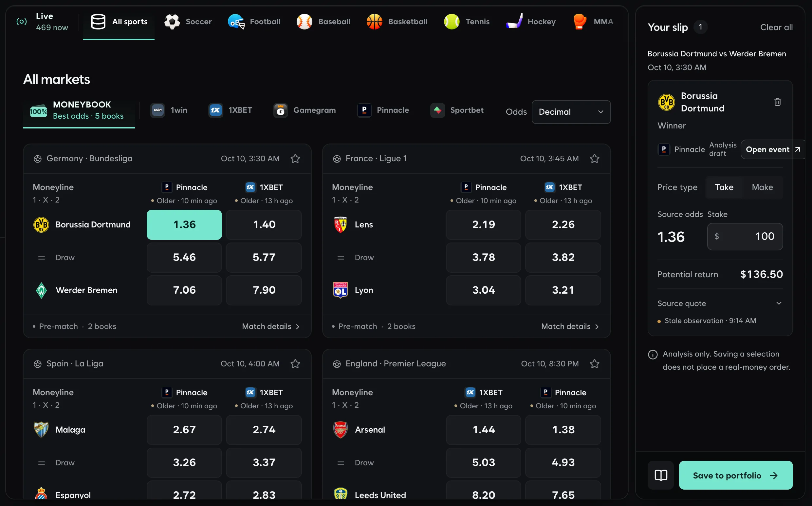The width and height of the screenshot is (812, 506).
Task: Click the Sportbet bookmaker logo
Action: click(x=437, y=110)
